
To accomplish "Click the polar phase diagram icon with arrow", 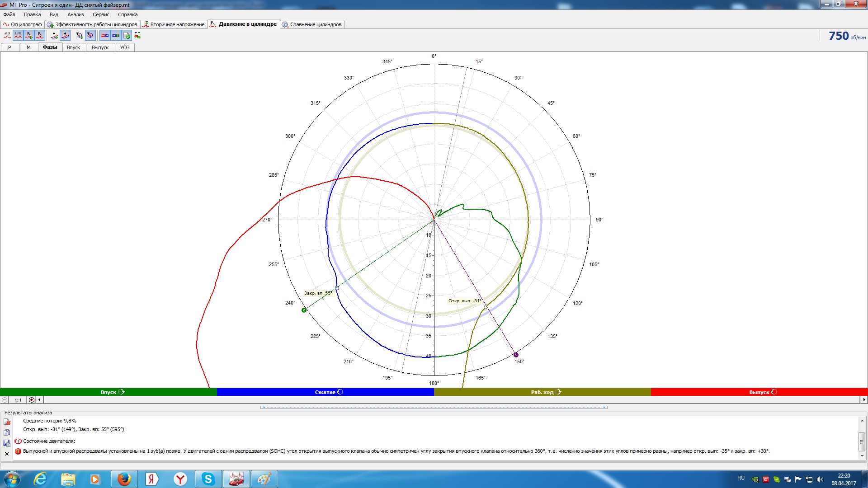I will [80, 35].
